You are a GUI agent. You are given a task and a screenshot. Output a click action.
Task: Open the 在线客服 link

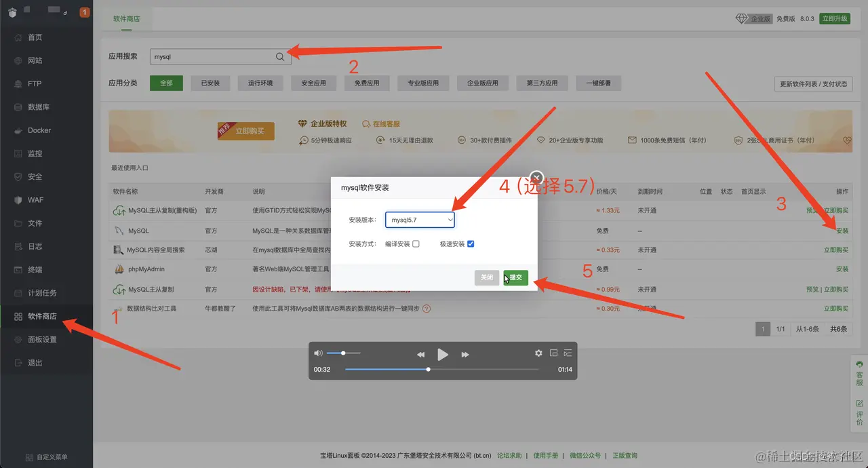pyautogui.click(x=381, y=124)
